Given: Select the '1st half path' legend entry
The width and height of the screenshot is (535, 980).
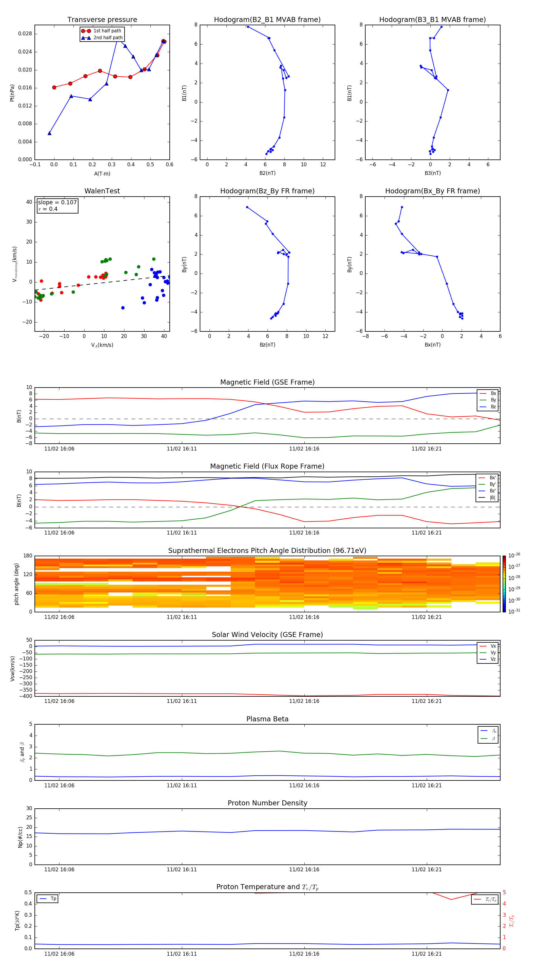Looking at the screenshot, I should [x=102, y=31].
